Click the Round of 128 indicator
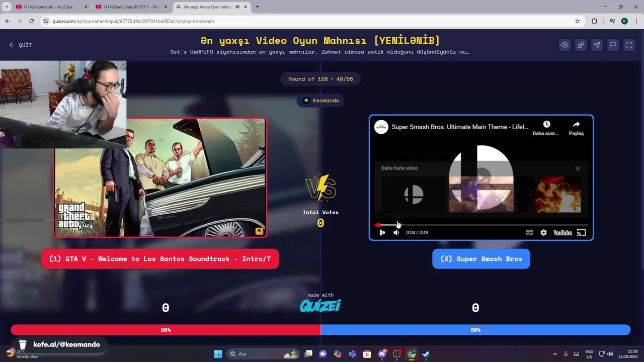 pyautogui.click(x=320, y=79)
